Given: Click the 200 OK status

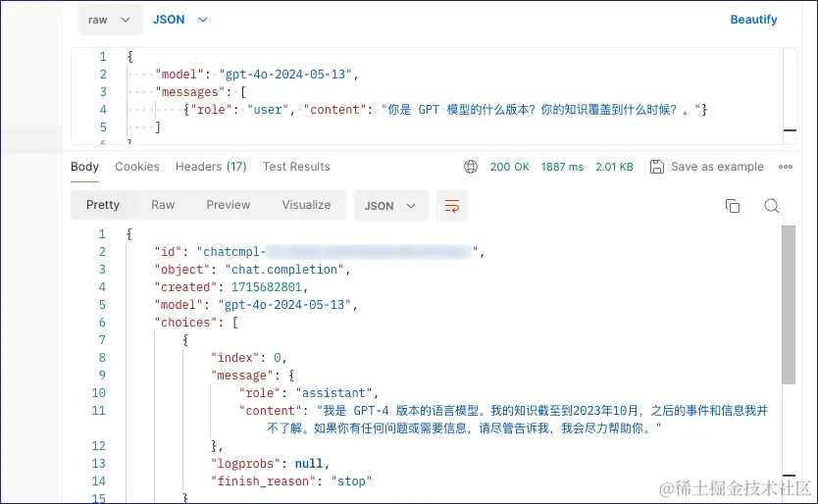Looking at the screenshot, I should [x=509, y=167].
